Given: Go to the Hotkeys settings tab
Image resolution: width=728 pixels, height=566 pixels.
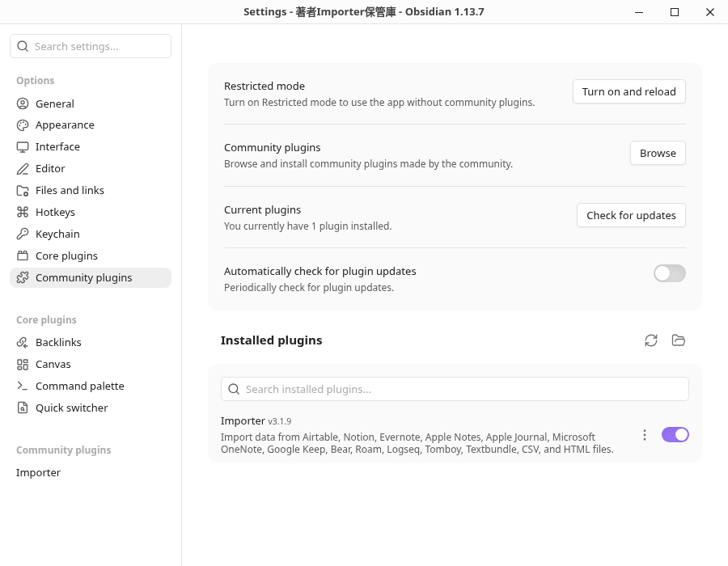Looking at the screenshot, I should pyautogui.click(x=91, y=213).
